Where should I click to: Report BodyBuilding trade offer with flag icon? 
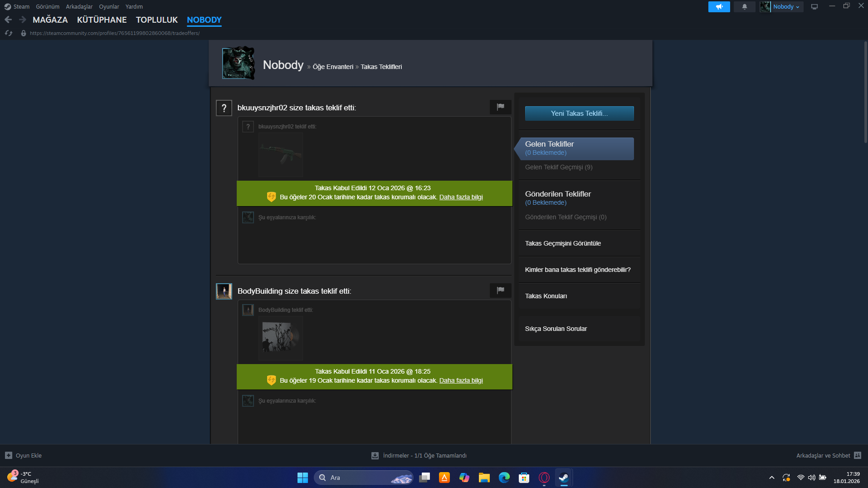point(501,290)
